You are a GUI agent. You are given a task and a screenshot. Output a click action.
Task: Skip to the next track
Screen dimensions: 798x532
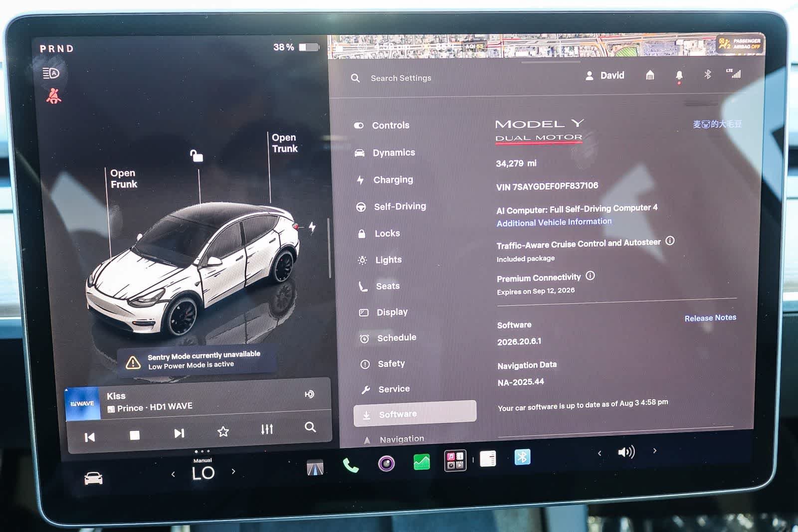(179, 433)
